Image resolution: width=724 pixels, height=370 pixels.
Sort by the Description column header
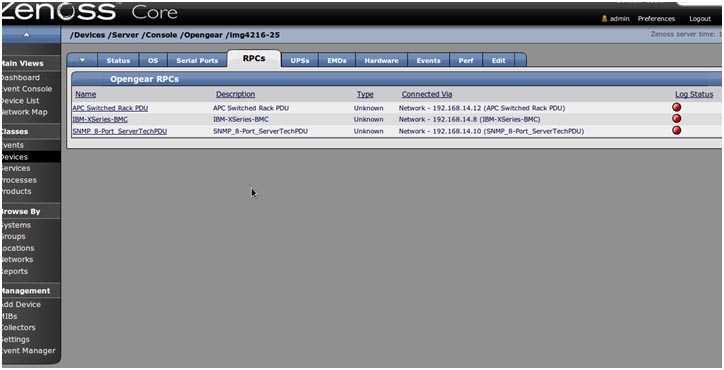pos(235,94)
